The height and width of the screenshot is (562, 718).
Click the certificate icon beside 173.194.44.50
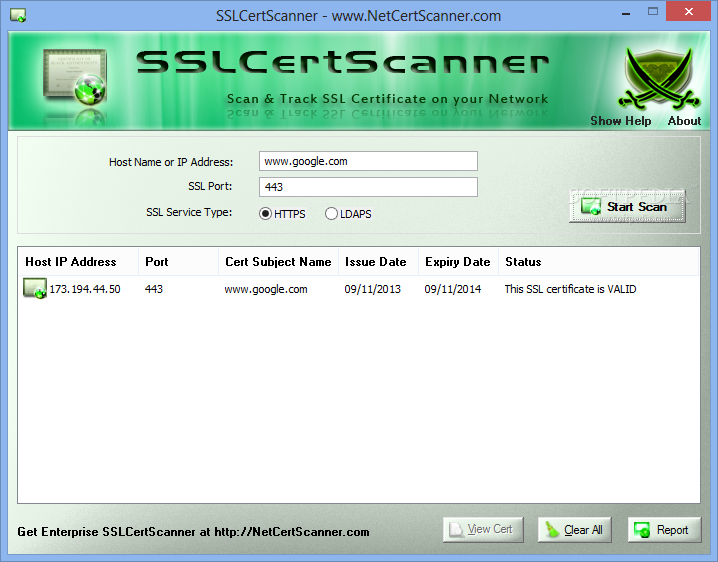[35, 289]
